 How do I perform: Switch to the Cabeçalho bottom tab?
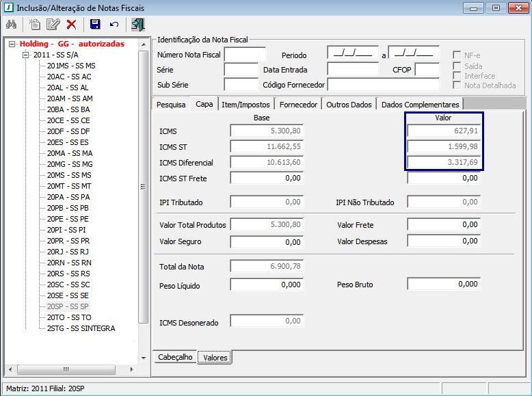175,357
